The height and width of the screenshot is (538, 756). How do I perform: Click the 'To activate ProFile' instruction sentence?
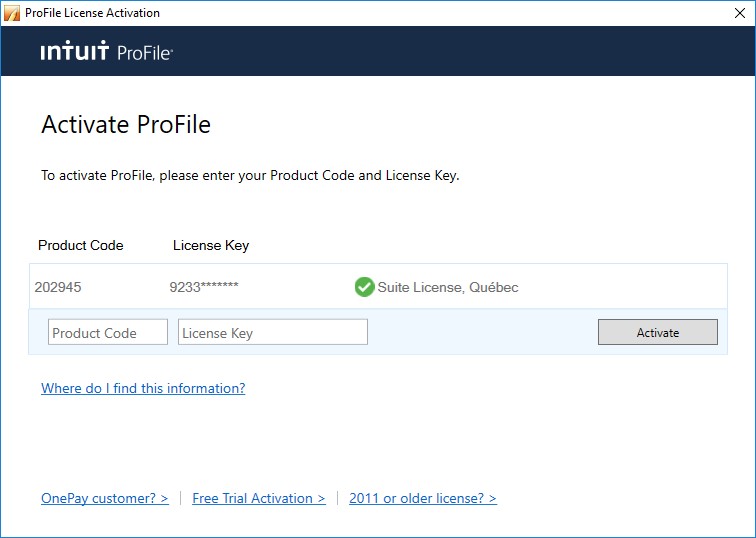click(250, 175)
